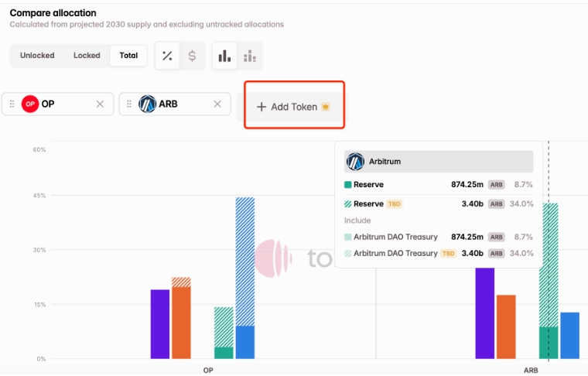The height and width of the screenshot is (376, 588).
Task: Click the '15%' y-axis label
Action: 39,304
